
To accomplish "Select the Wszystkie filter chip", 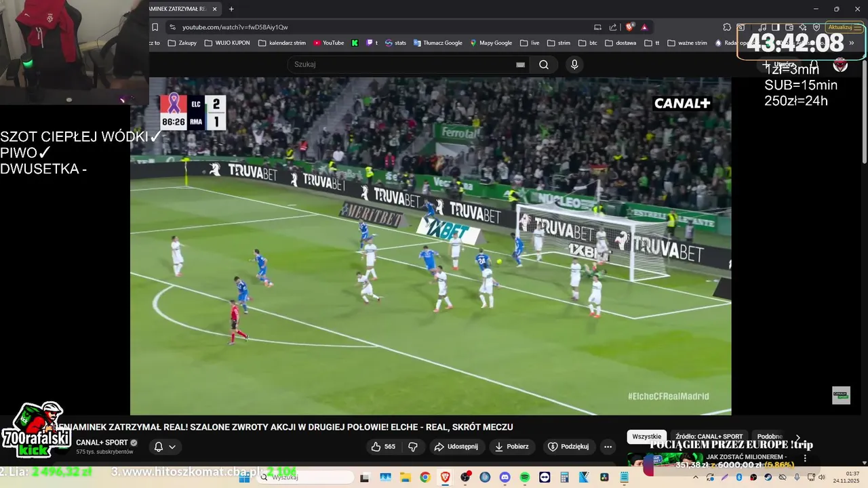I will pyautogui.click(x=646, y=436).
